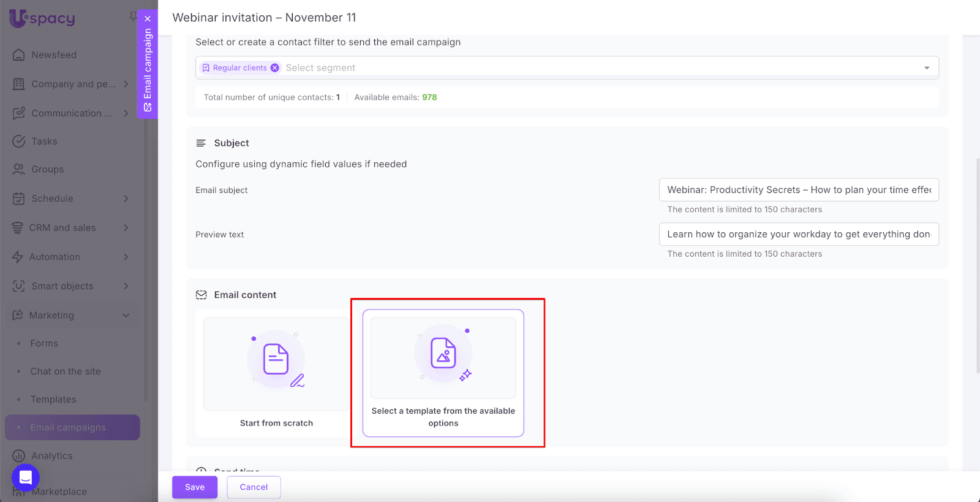Save the email campaign

point(195,487)
